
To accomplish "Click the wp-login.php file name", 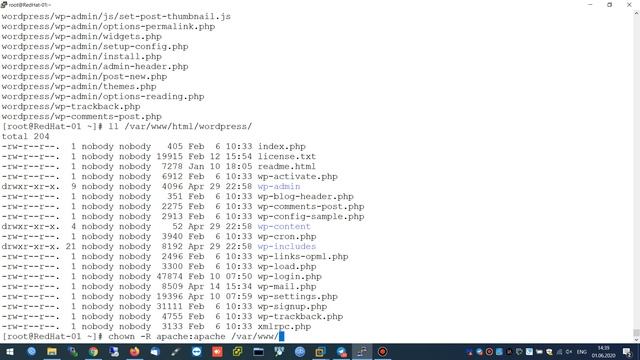I will coord(289,276).
